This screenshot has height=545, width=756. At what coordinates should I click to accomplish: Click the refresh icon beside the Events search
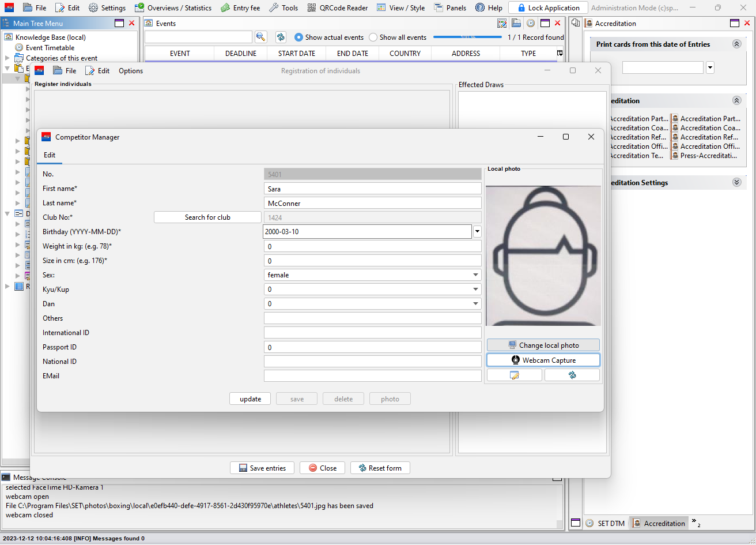[281, 37]
